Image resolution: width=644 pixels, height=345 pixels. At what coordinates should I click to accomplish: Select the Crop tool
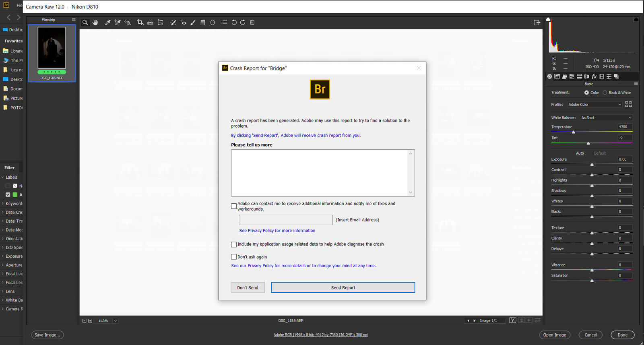tap(140, 23)
